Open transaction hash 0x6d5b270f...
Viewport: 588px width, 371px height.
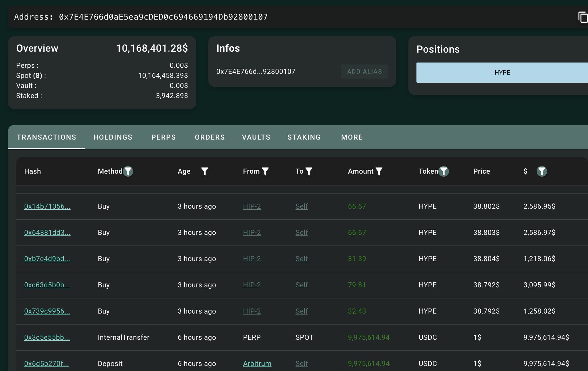[x=47, y=364]
